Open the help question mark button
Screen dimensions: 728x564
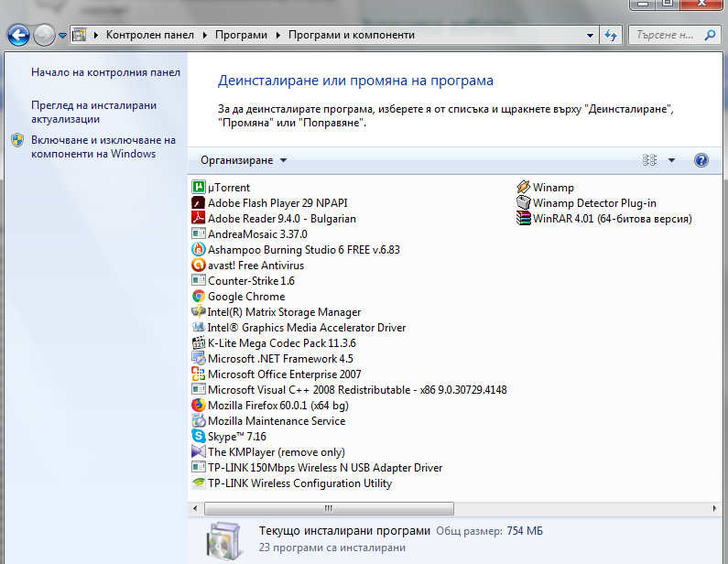click(x=701, y=160)
